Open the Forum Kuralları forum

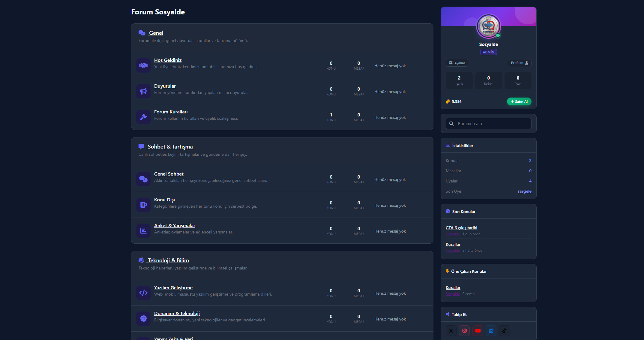pos(171,112)
